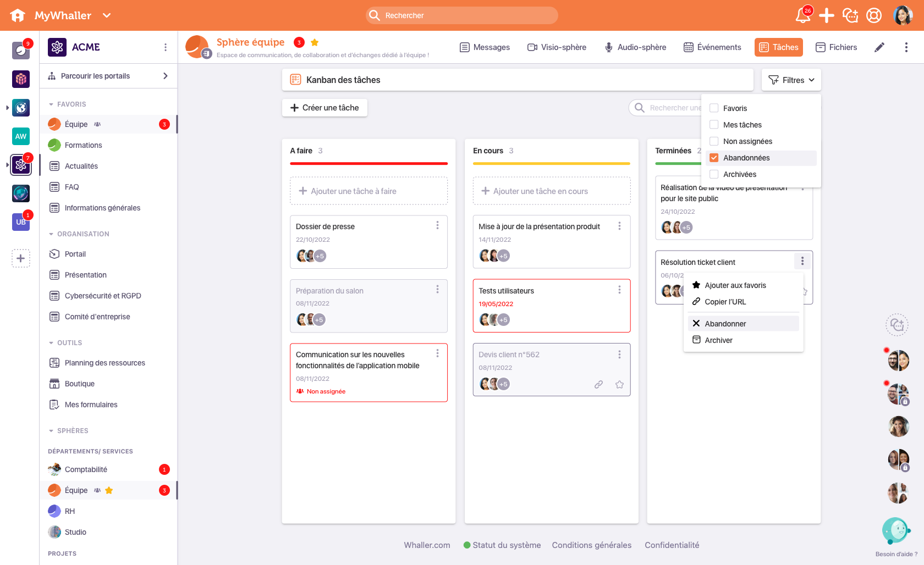
Task: Open Statut du système link
Action: 502,545
